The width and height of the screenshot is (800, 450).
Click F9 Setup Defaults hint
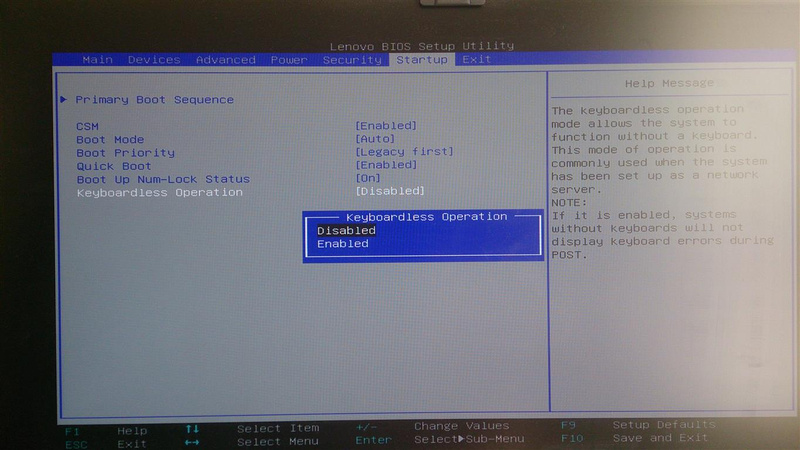pyautogui.click(x=638, y=424)
